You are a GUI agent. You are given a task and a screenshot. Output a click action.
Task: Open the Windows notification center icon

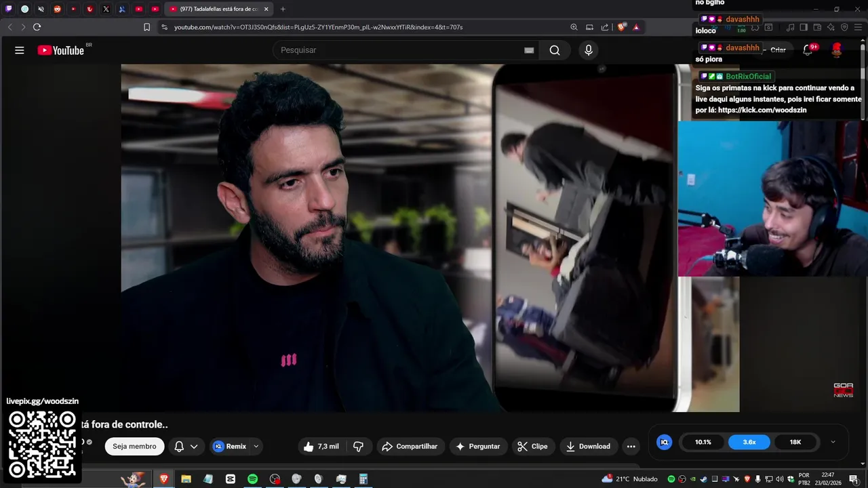[x=854, y=479]
